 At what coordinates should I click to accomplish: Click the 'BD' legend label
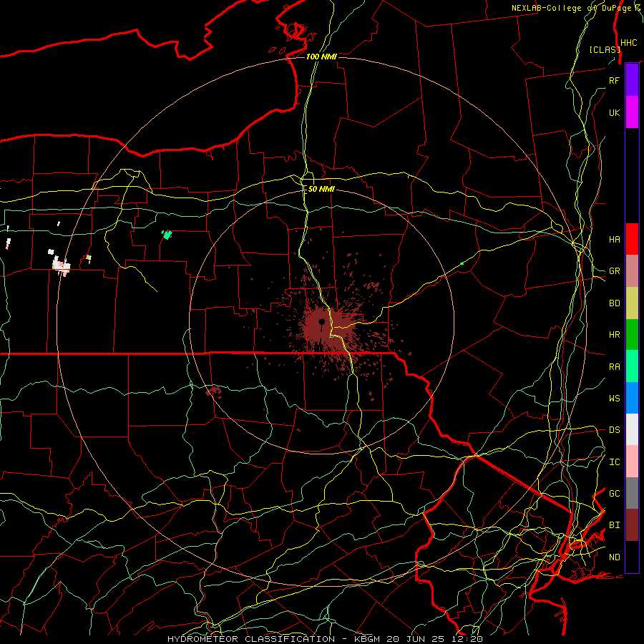[615, 303]
